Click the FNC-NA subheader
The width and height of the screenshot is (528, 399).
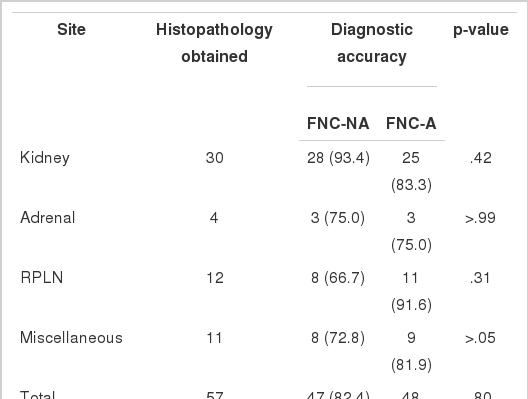(338, 124)
